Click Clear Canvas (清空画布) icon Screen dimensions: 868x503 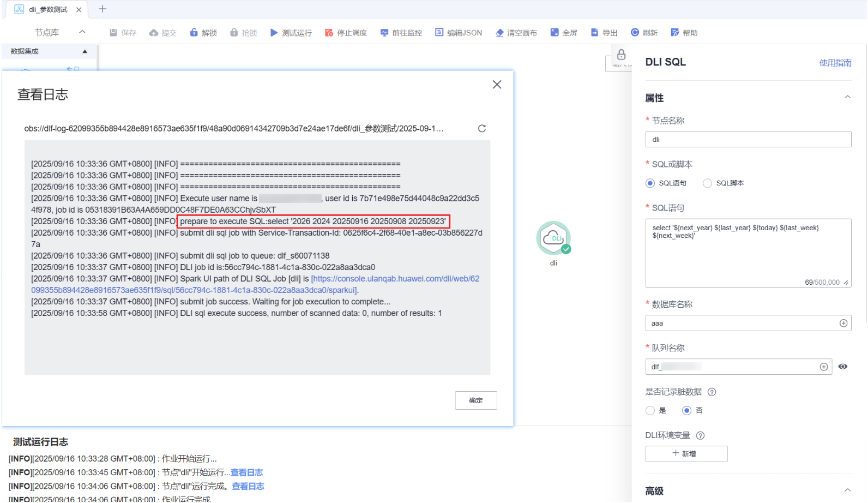click(499, 33)
